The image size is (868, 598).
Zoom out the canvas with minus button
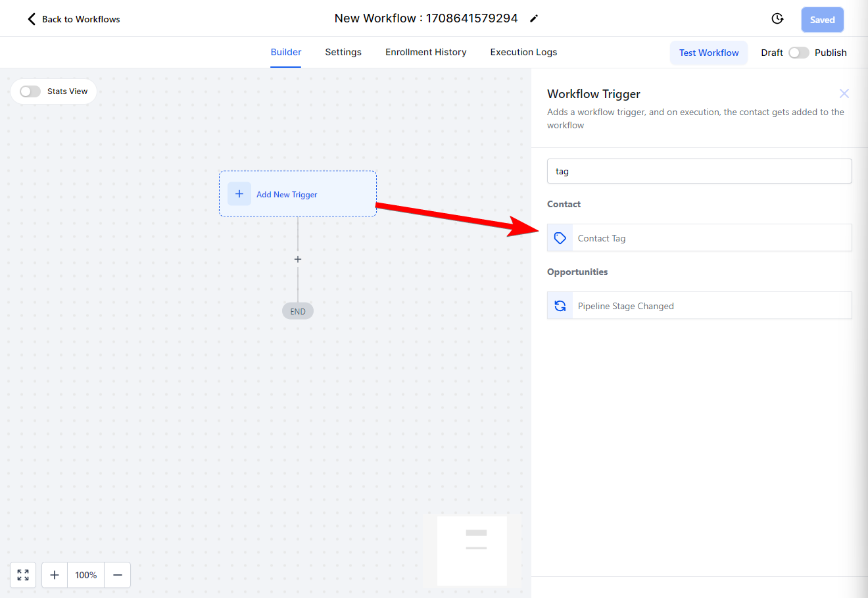(118, 575)
